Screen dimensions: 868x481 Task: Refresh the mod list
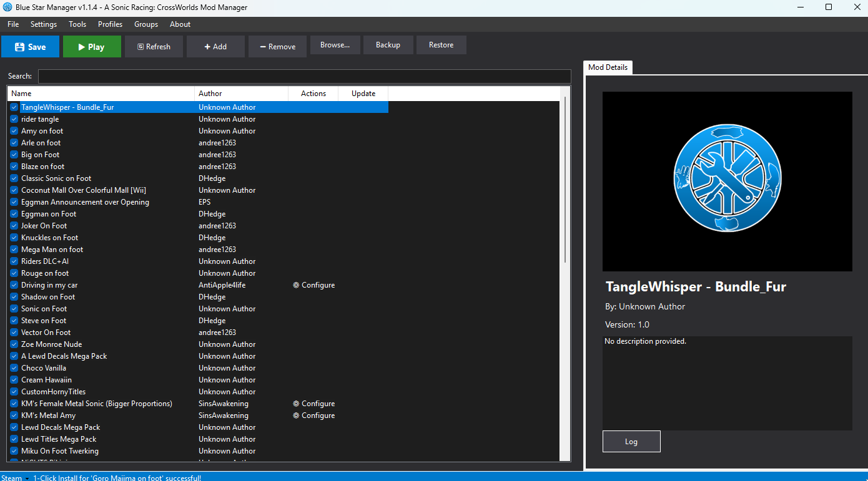click(x=154, y=47)
